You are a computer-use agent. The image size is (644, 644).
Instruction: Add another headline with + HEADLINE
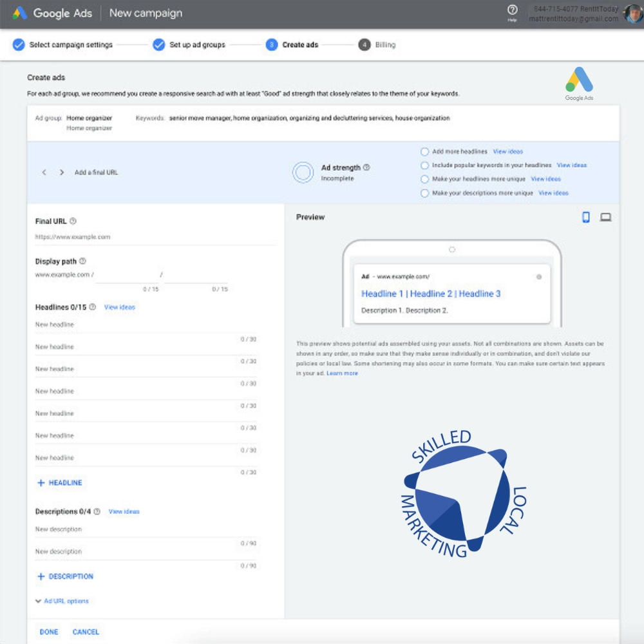click(59, 482)
